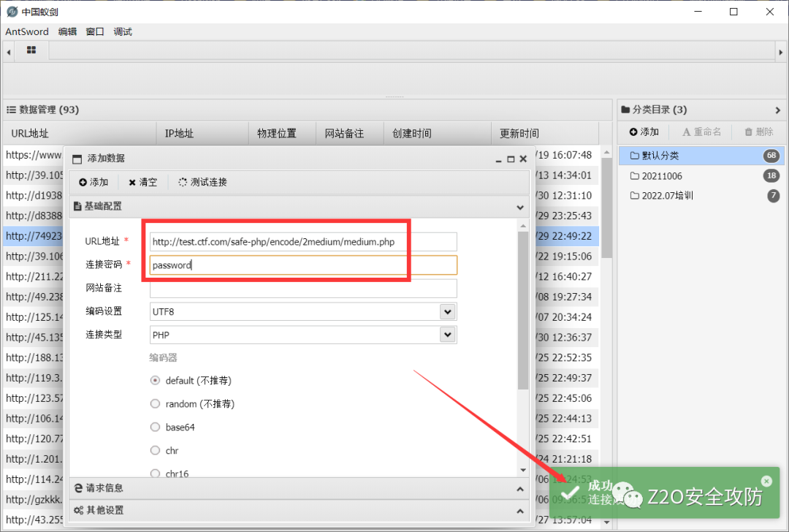This screenshot has width=789, height=532.
Task: Click the right tab scroll arrow
Action: [x=780, y=52]
